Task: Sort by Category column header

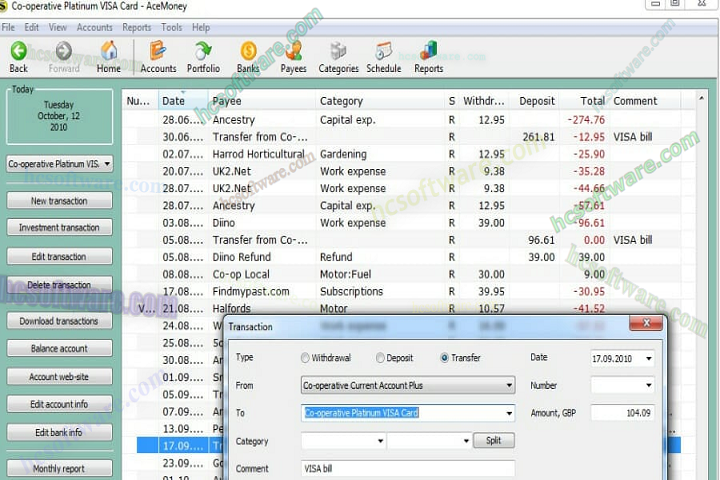Action: (379, 101)
